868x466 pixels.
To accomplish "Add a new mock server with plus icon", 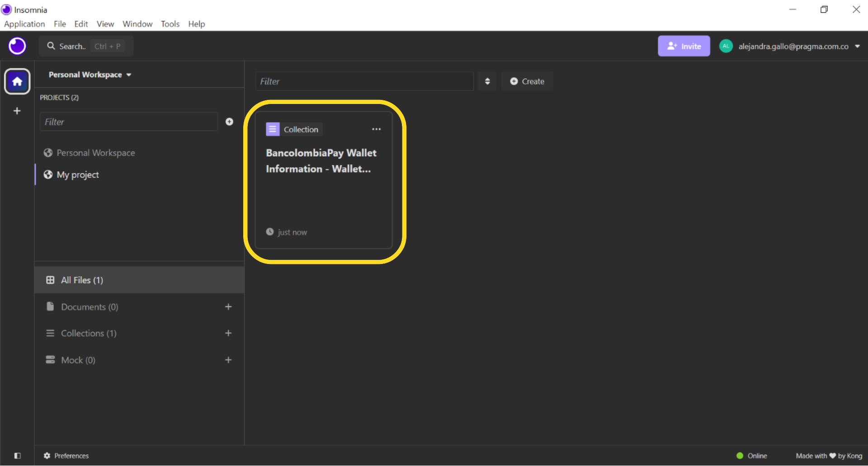I will coord(228,360).
